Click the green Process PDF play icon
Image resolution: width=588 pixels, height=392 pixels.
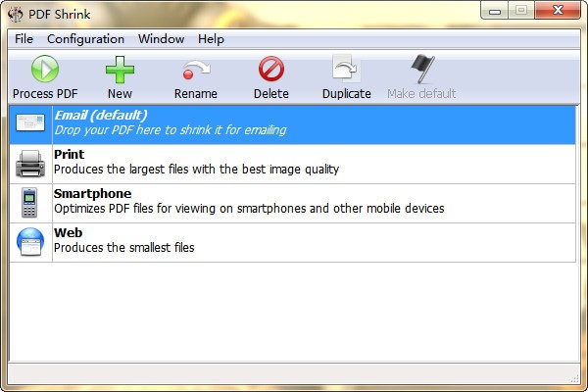[x=45, y=69]
